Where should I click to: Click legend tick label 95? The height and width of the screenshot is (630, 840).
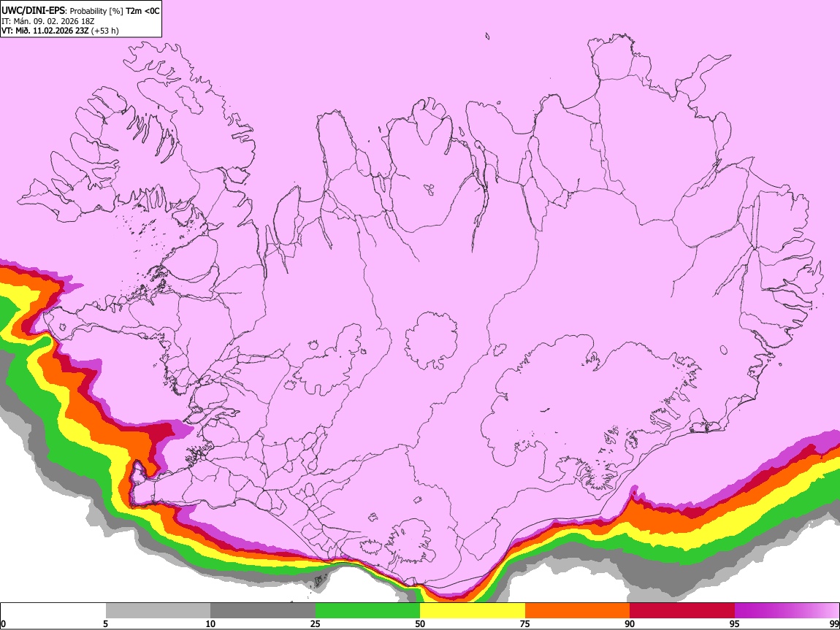click(735, 623)
